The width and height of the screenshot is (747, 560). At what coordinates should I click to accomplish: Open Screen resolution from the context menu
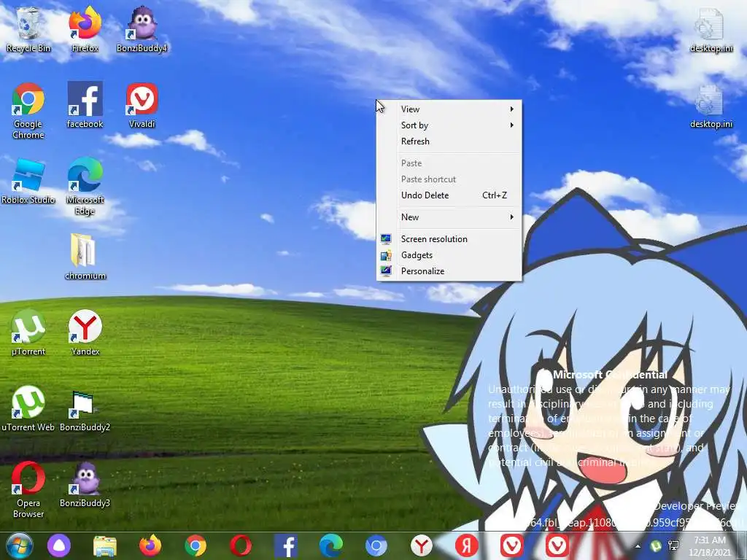(x=449, y=239)
